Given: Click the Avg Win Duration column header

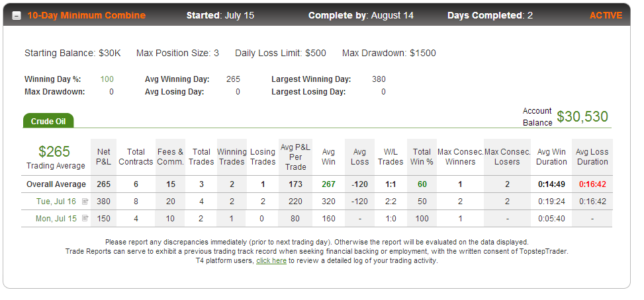Looking at the screenshot, I should [x=551, y=157].
